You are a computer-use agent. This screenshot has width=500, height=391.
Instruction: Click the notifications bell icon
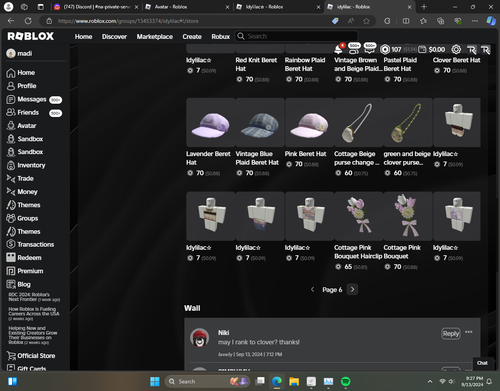pos(338,49)
